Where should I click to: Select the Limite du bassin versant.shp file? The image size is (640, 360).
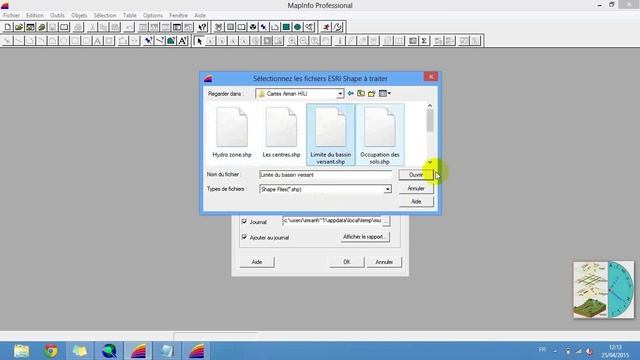click(x=331, y=135)
